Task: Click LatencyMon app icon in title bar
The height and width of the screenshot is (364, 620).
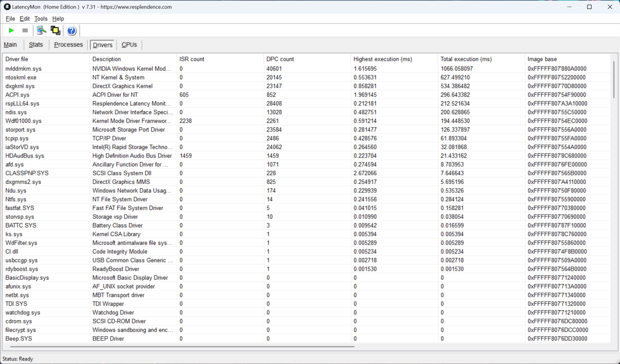Action: (7, 7)
